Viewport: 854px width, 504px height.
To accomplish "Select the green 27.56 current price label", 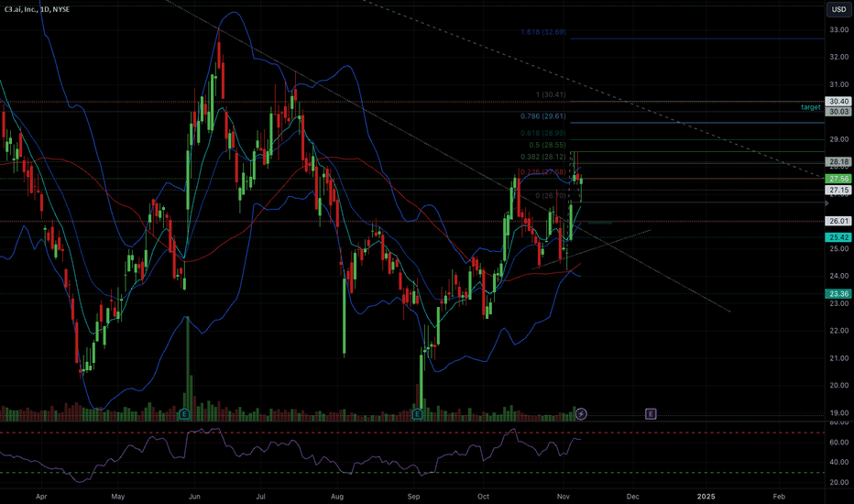I will (x=838, y=179).
